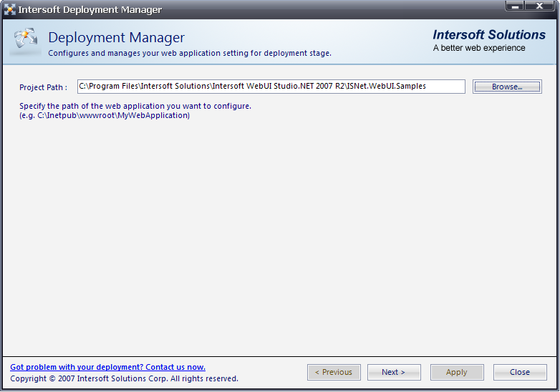Click the 'Configures and manages' description subtitle
The width and height of the screenshot is (560, 392).
click(x=190, y=53)
